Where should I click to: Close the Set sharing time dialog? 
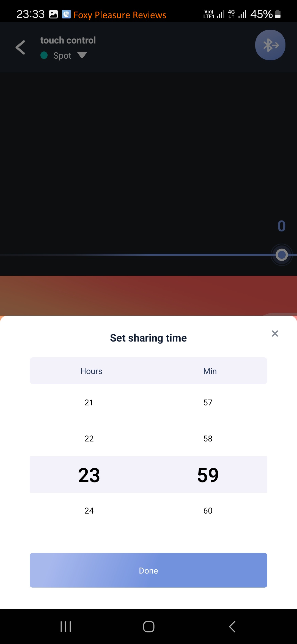(x=275, y=334)
